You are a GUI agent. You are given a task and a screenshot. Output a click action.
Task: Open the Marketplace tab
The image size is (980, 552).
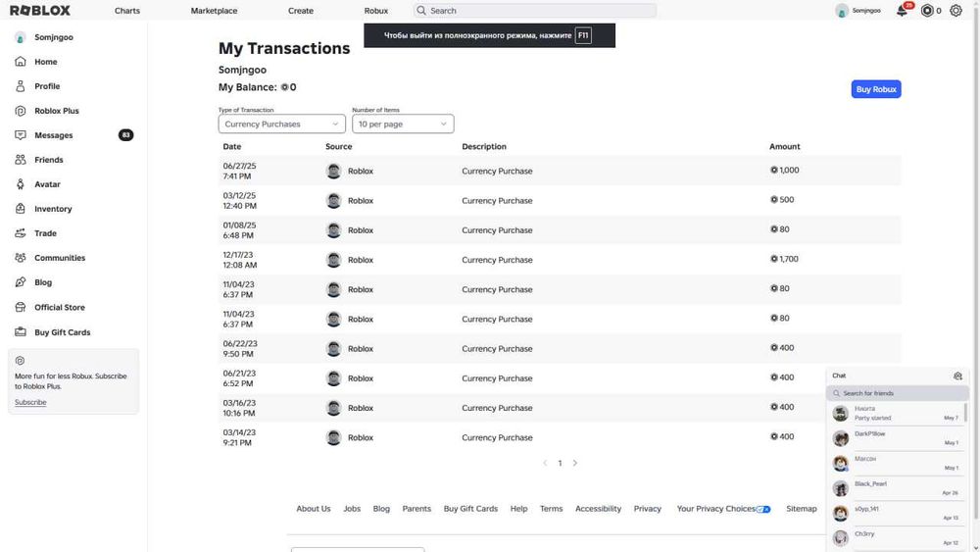tap(214, 11)
